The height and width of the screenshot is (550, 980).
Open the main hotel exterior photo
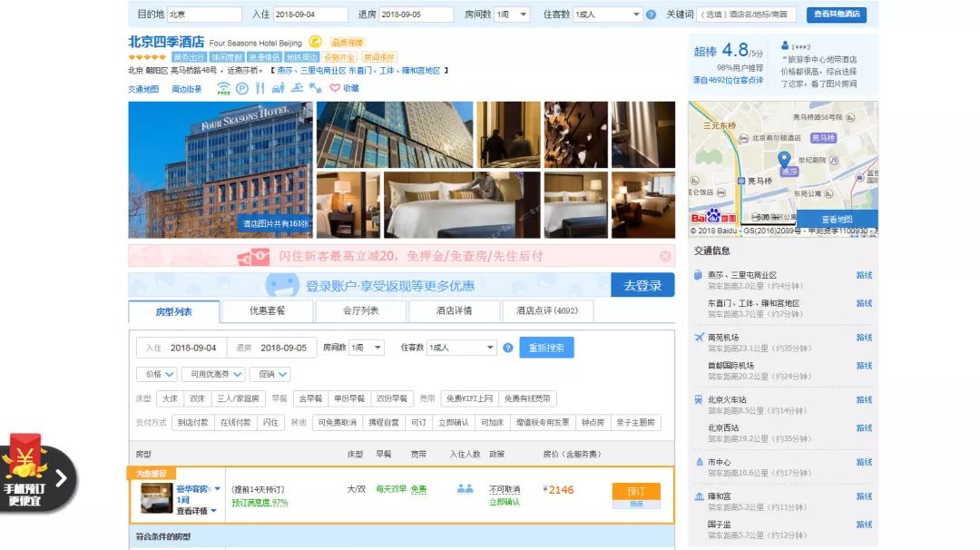point(220,170)
